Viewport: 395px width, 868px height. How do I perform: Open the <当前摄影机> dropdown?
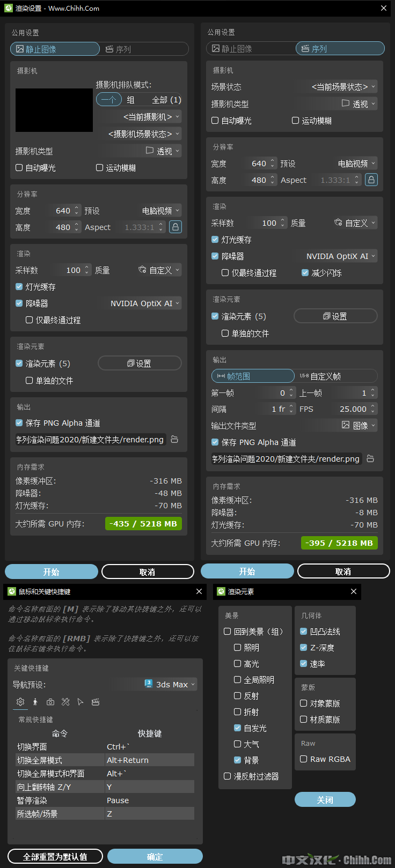139,117
